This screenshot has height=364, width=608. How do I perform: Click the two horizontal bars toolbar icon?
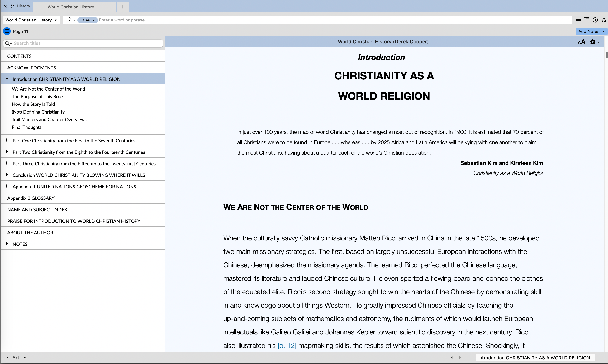[578, 20]
